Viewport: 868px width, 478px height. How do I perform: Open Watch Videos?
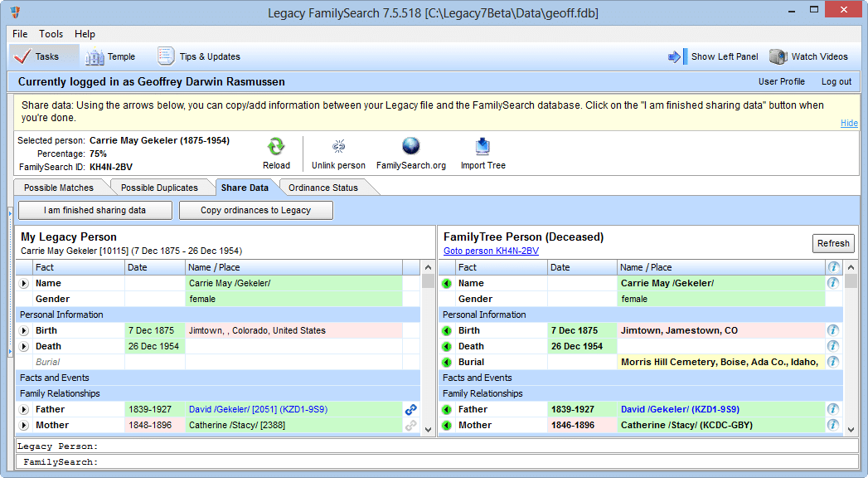809,56
